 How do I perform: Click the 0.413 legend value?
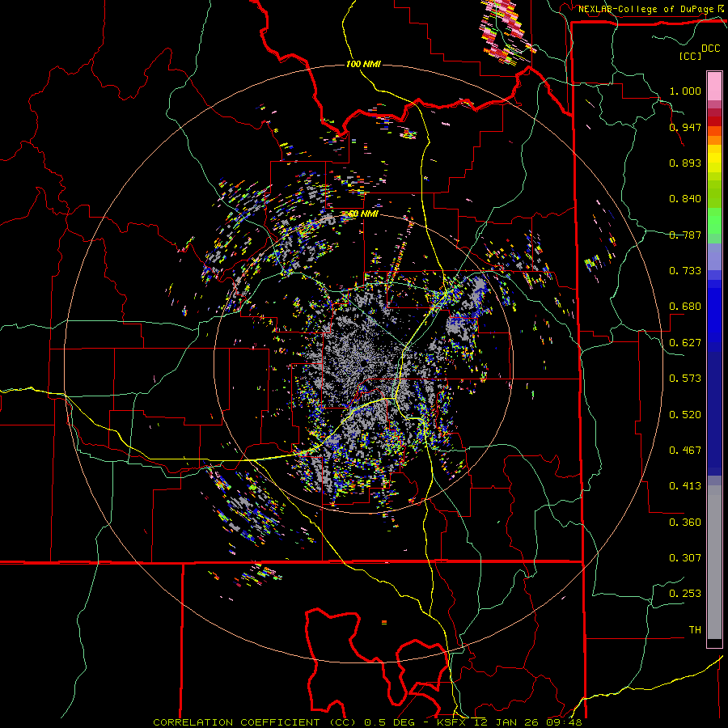tap(685, 486)
